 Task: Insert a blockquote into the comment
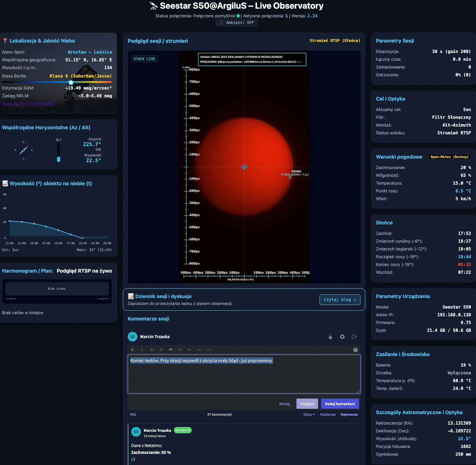(x=171, y=350)
